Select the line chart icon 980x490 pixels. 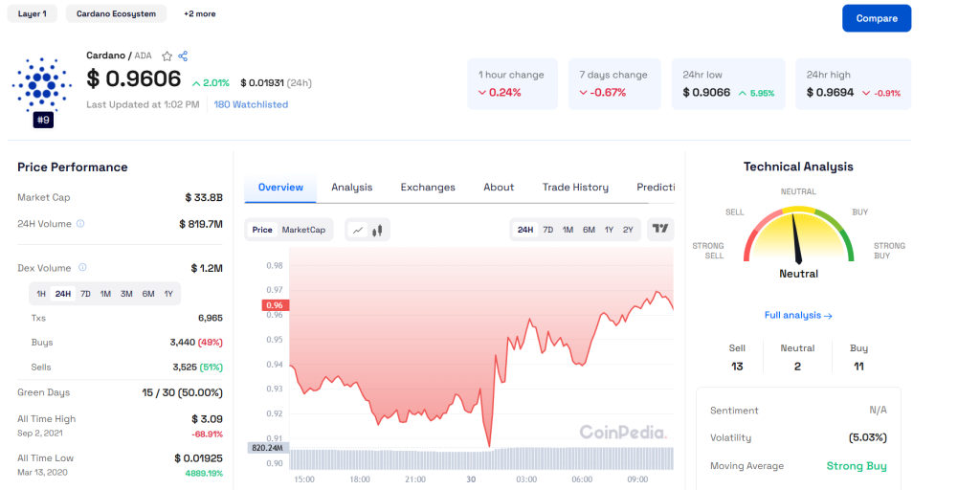click(357, 230)
